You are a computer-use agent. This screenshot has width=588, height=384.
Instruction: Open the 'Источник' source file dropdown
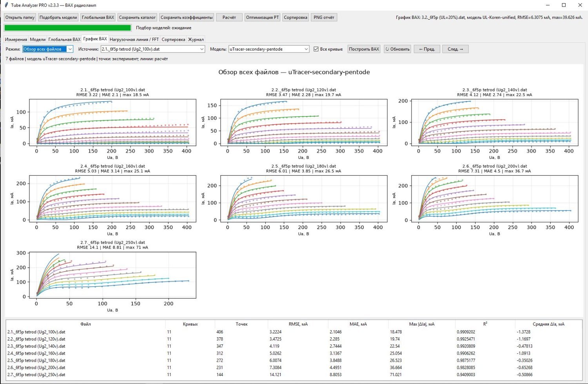(153, 49)
